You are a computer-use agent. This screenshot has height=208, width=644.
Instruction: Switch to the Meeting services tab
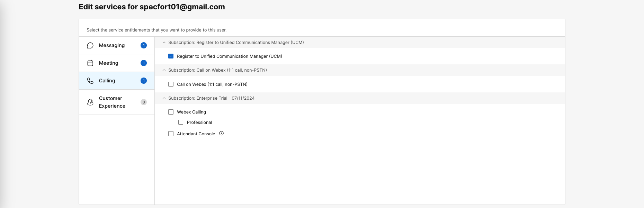point(109,63)
